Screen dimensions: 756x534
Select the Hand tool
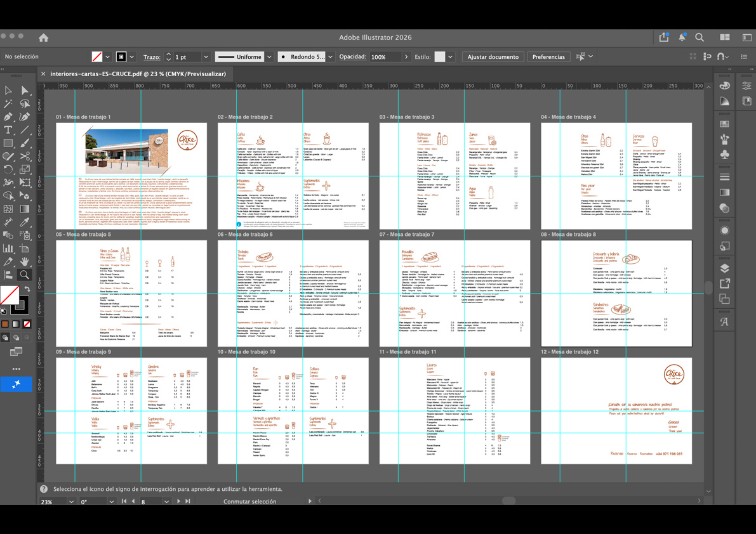25,261
